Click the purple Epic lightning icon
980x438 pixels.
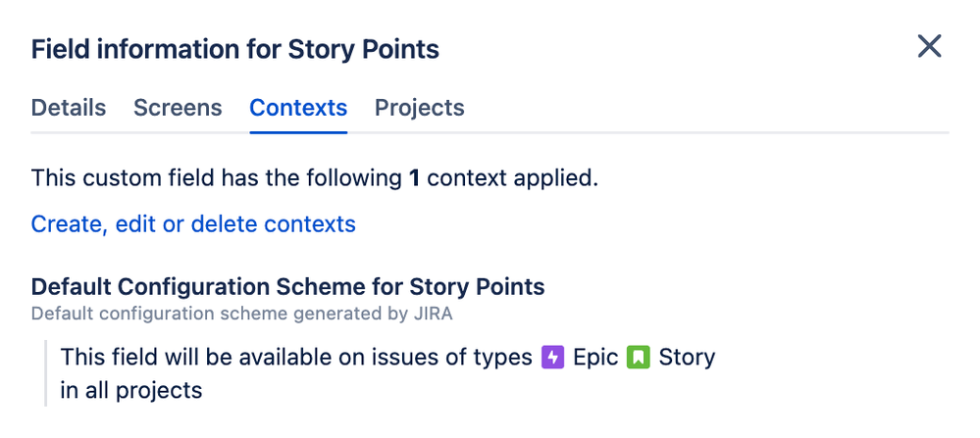tap(552, 358)
